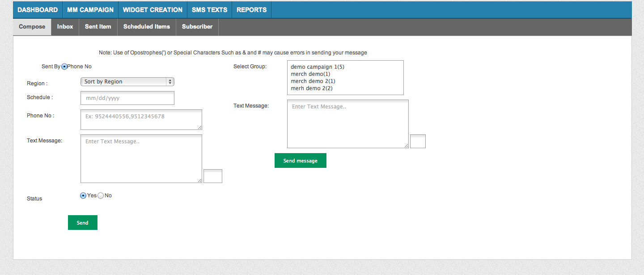Select the Compose sub-tab
The image size is (644, 275).
pyautogui.click(x=32, y=27)
